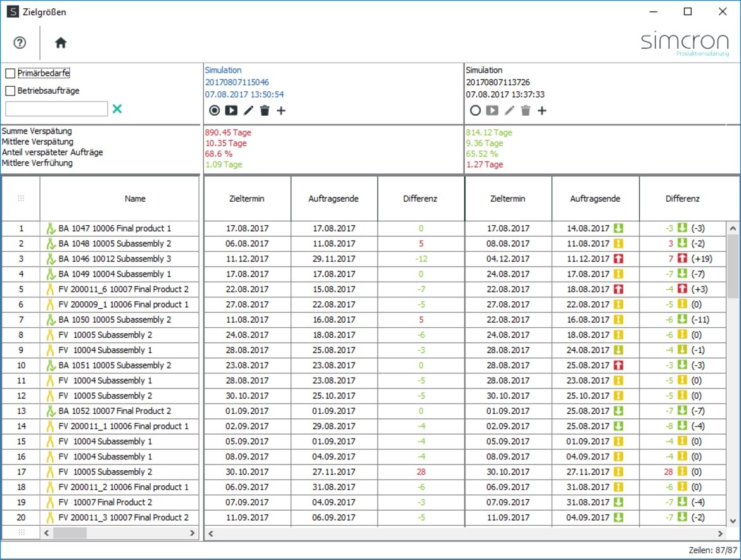Edit the first simulation with pencil icon
Screen dimensions: 741x560
click(x=248, y=111)
